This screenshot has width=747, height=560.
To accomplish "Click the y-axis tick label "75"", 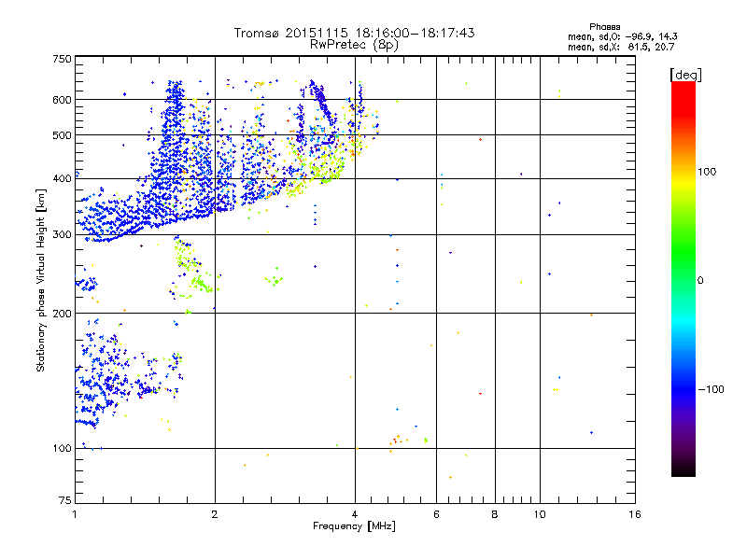I will coord(65,500).
